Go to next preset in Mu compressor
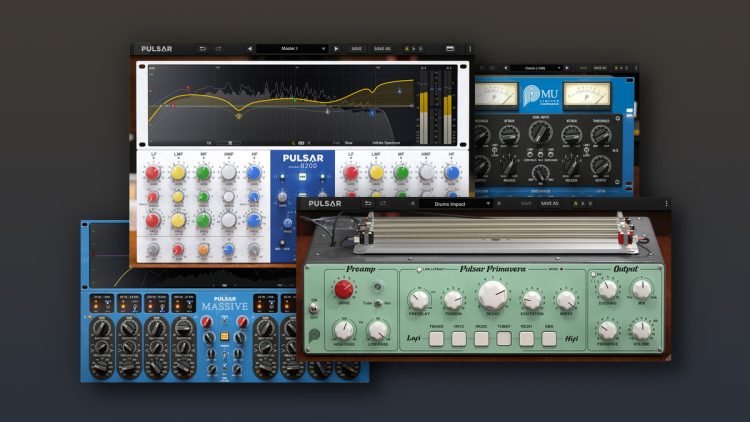Image resolution: width=750 pixels, height=422 pixels. coord(567,68)
